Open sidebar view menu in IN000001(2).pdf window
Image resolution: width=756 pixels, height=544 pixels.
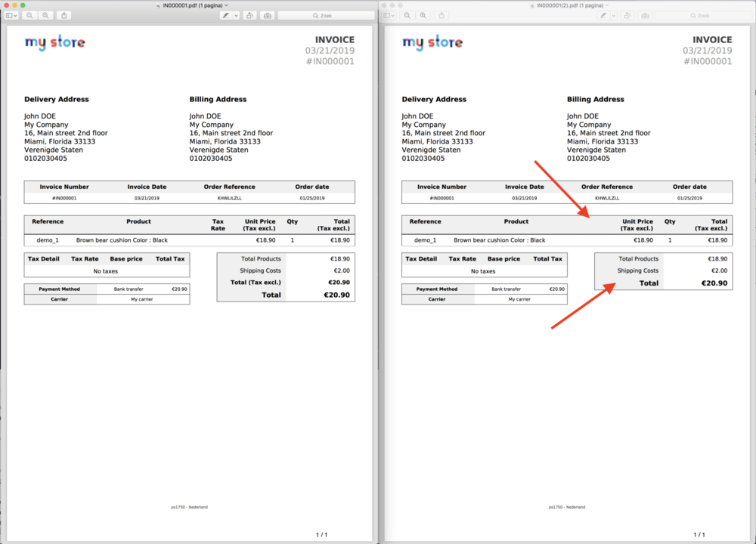(389, 15)
